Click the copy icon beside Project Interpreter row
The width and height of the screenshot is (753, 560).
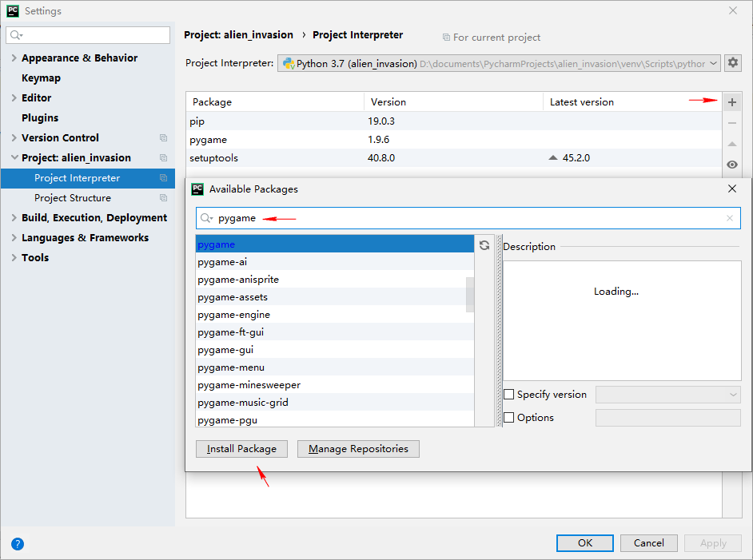(x=163, y=178)
